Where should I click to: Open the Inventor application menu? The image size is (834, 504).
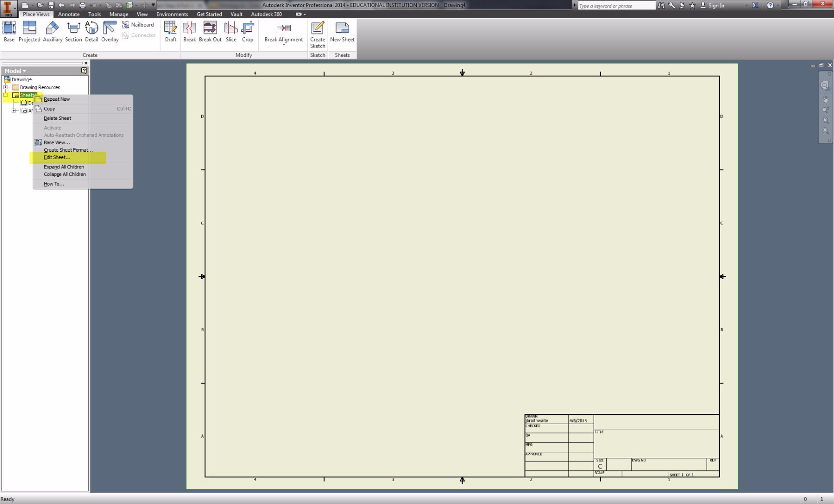pyautogui.click(x=8, y=9)
